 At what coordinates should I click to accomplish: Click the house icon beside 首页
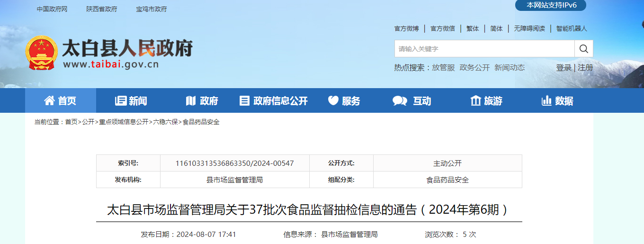pos(49,100)
